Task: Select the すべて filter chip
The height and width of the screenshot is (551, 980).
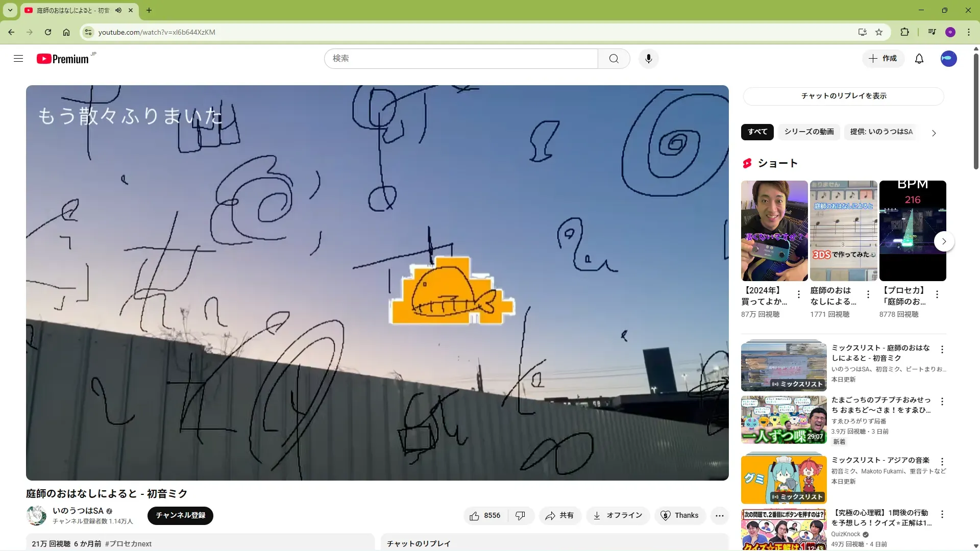Action: 757,132
